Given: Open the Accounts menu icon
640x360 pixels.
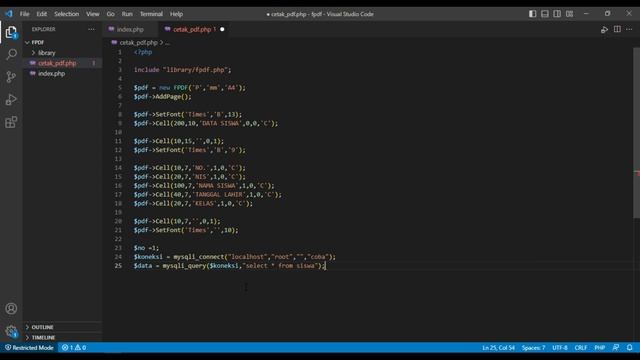Looking at the screenshot, I should (11, 309).
